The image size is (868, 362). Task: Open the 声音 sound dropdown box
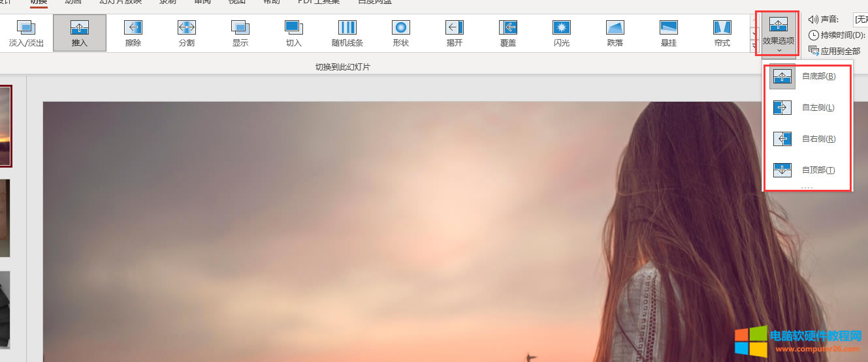pos(860,20)
